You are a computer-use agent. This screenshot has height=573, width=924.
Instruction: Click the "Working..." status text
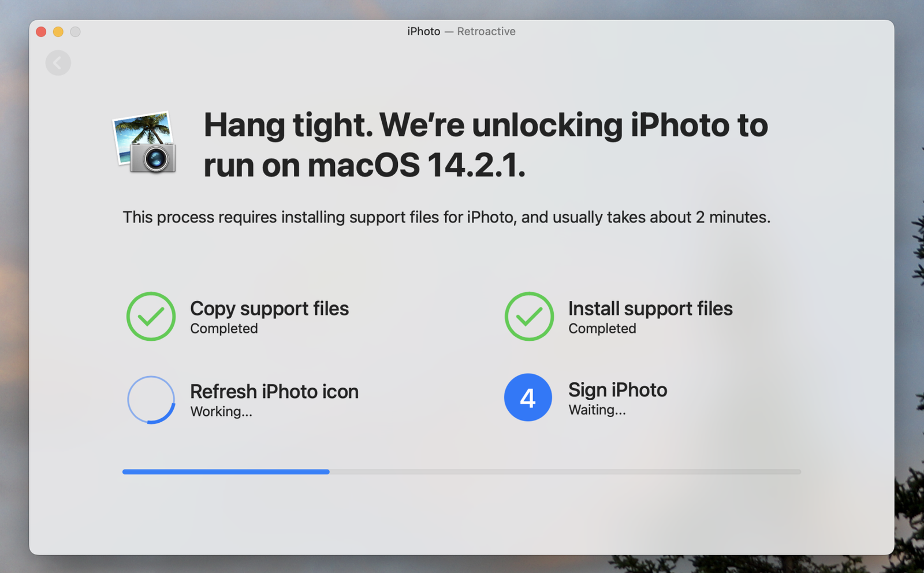(221, 411)
